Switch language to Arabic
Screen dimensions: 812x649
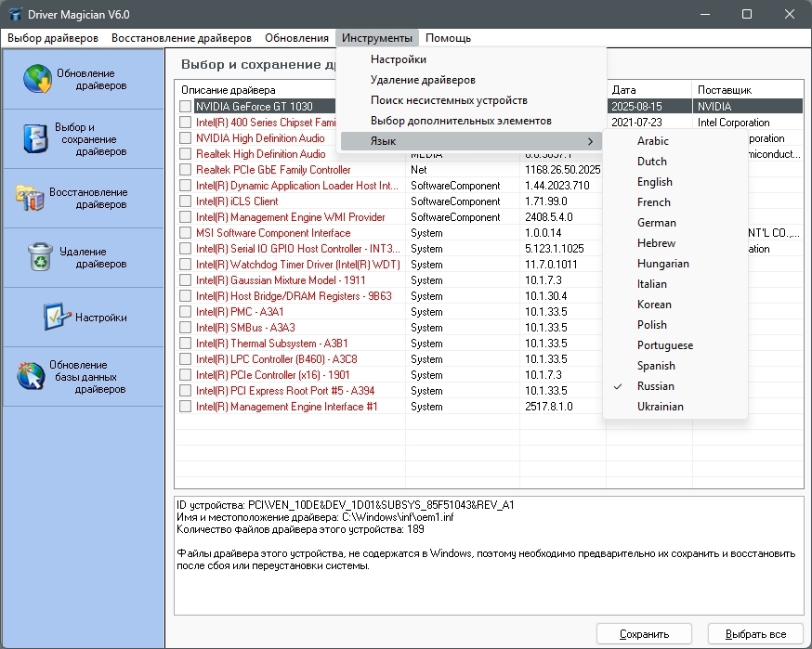(x=674, y=141)
